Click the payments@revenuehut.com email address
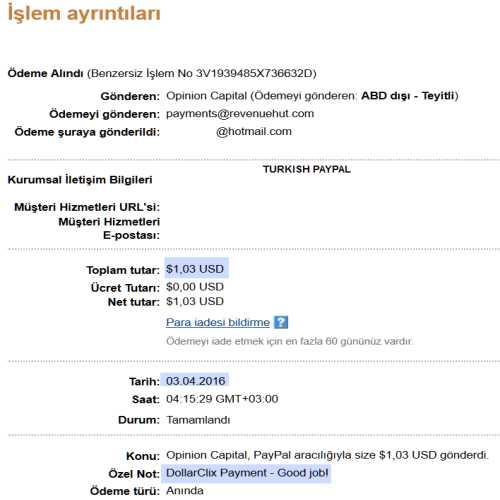This screenshot has width=500, height=500. 240,114
